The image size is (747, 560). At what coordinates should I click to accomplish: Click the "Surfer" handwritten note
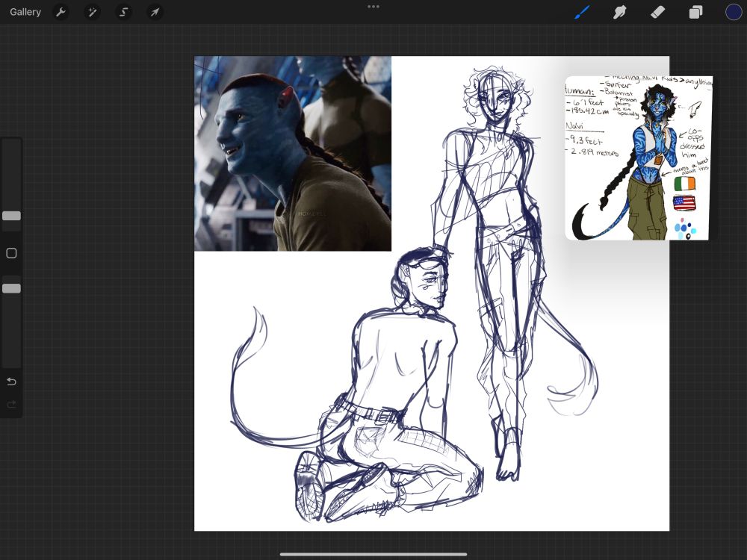[618, 85]
